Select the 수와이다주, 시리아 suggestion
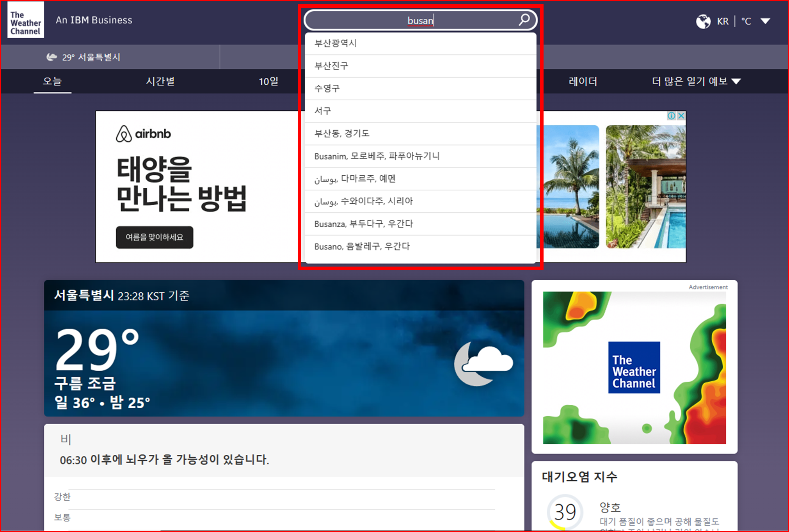The width and height of the screenshot is (789, 532). point(420,202)
